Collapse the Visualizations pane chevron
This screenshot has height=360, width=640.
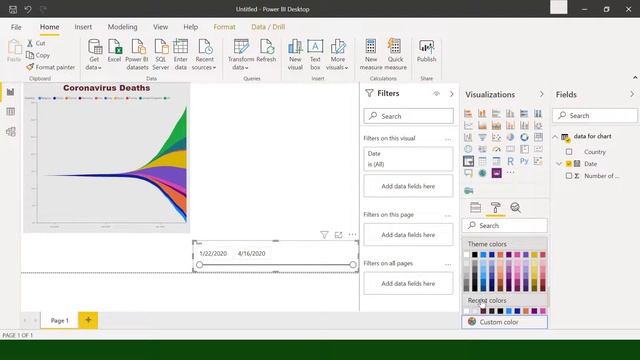(542, 94)
